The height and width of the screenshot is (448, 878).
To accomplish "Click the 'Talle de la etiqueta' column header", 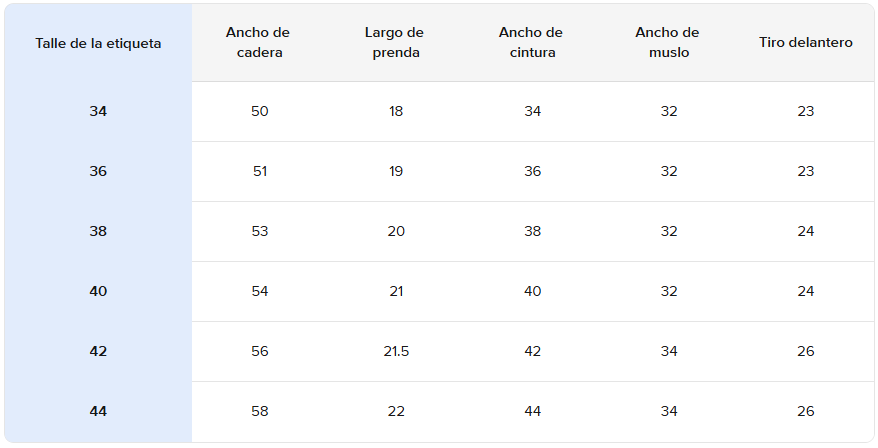I will coord(98,43).
